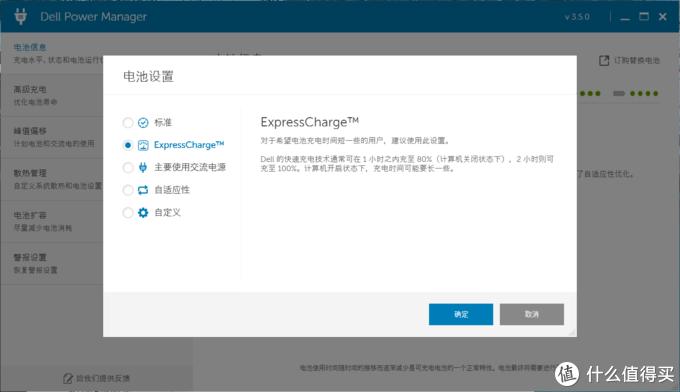Click the ExpressCharge battery icon
Screen dimensions: 680x392
[143, 145]
